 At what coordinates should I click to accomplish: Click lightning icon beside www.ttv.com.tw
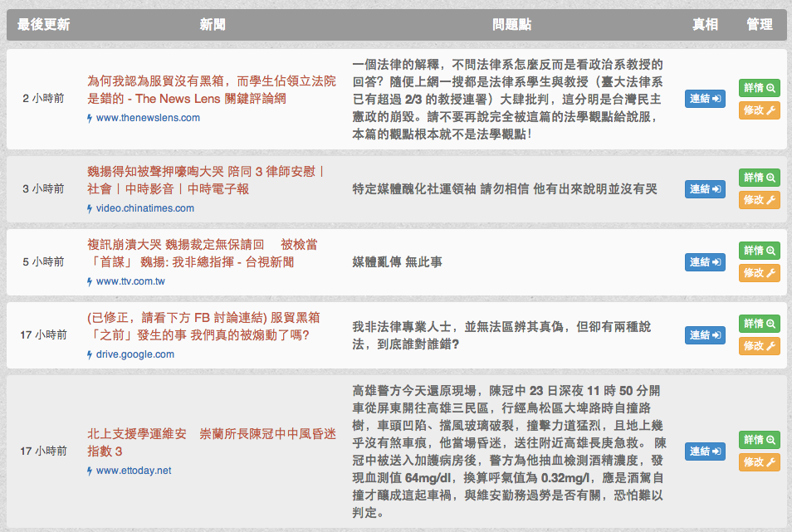pos(90,281)
